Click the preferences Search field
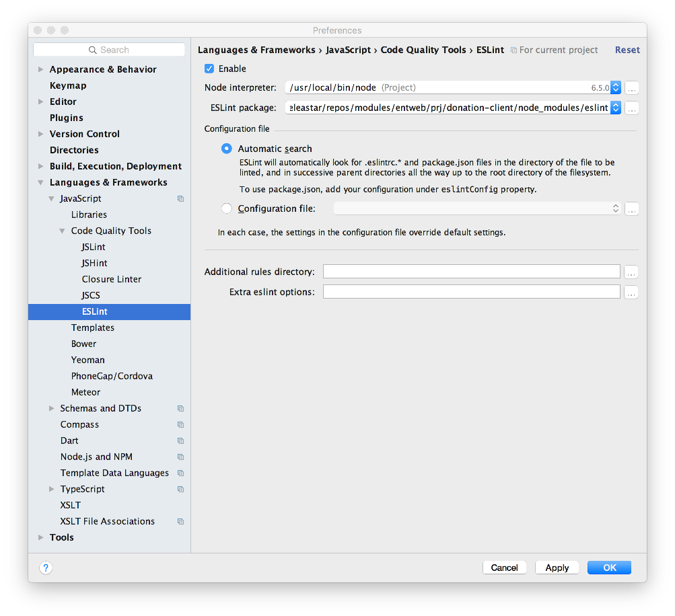 coord(109,50)
